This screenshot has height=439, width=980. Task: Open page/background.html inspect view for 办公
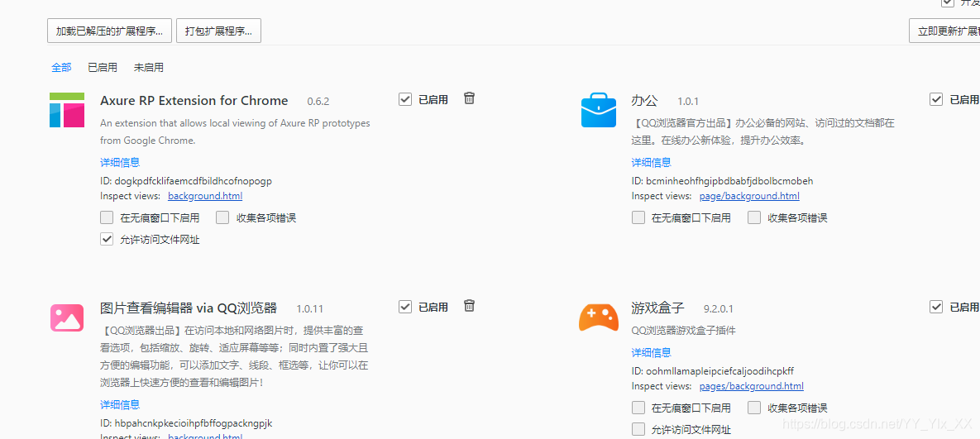749,196
